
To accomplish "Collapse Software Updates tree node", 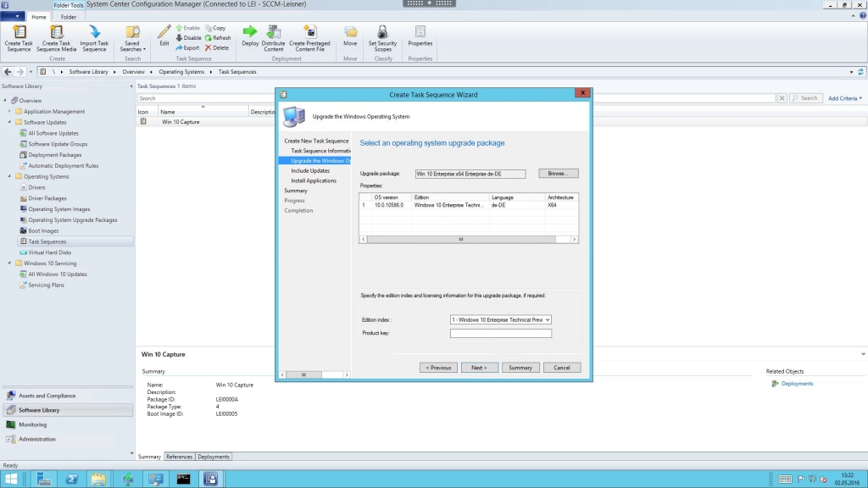I will 9,122.
